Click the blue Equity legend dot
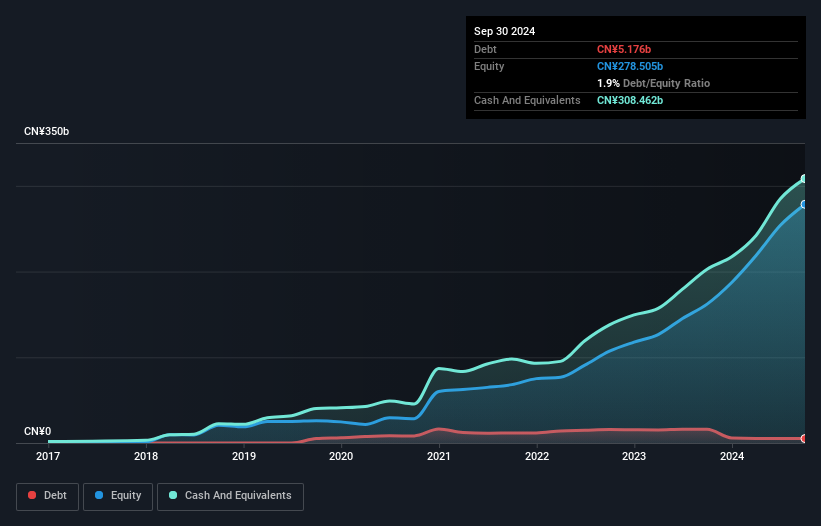Viewport: 821px width, 526px height. (x=99, y=495)
